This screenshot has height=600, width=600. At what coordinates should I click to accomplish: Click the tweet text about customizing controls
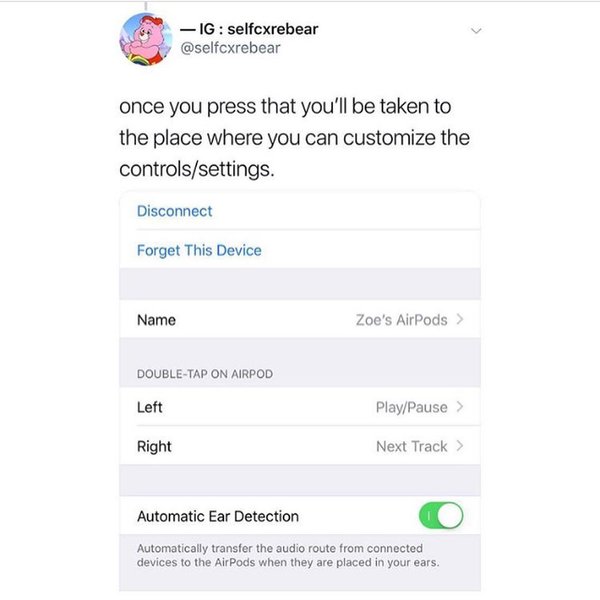(x=294, y=138)
